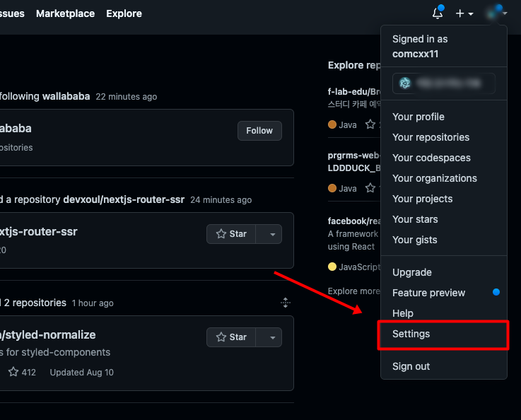Open the nextjs-router-ssr card title
Screen dimensions: 521x420
click(38, 232)
